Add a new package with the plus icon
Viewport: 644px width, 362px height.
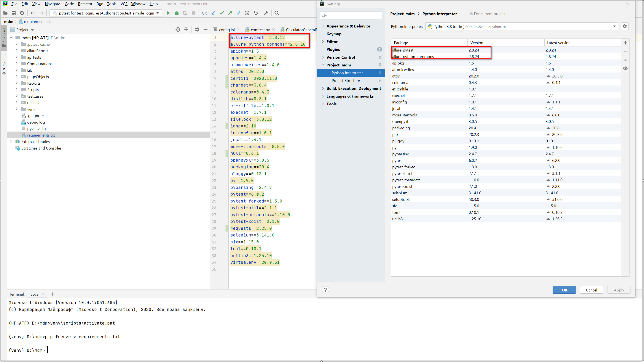pyautogui.click(x=625, y=43)
